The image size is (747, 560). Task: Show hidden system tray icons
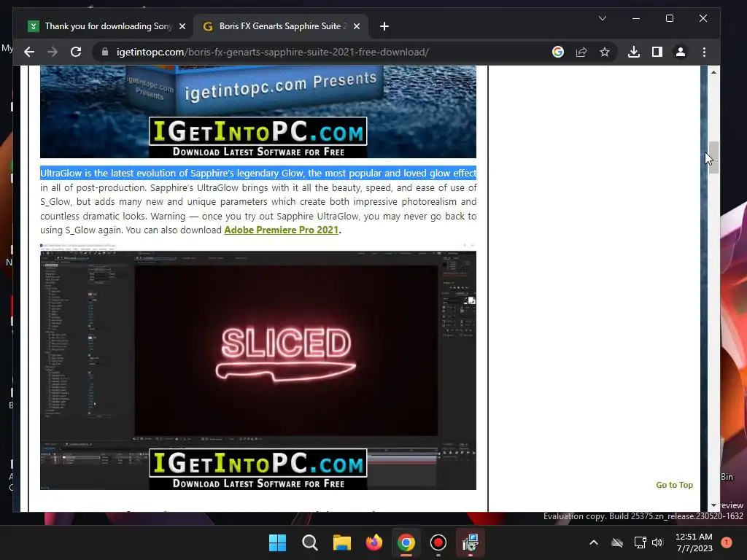pos(594,542)
